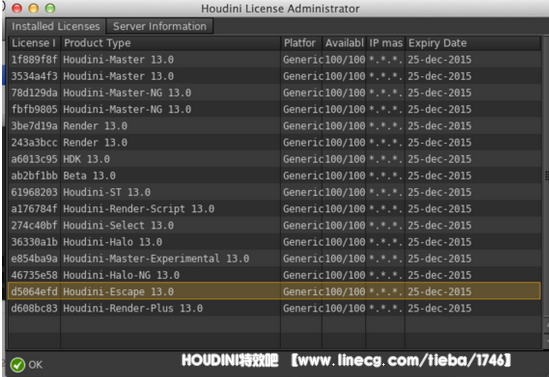Close the Houdini License Administrator window

click(17, 8)
